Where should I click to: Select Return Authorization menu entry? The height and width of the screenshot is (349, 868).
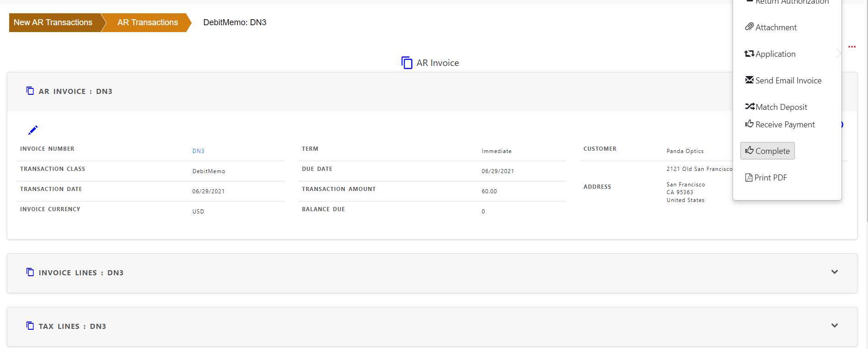[x=792, y=2]
